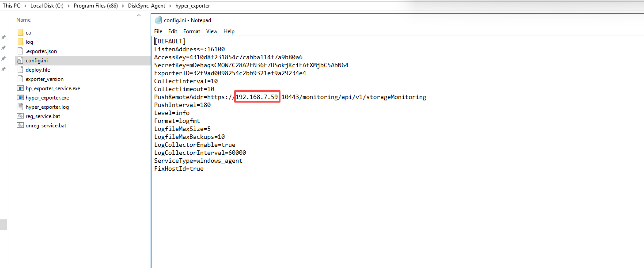644x268 pixels.
Task: Click the unreg_service.bat batch file icon
Action: [20, 126]
